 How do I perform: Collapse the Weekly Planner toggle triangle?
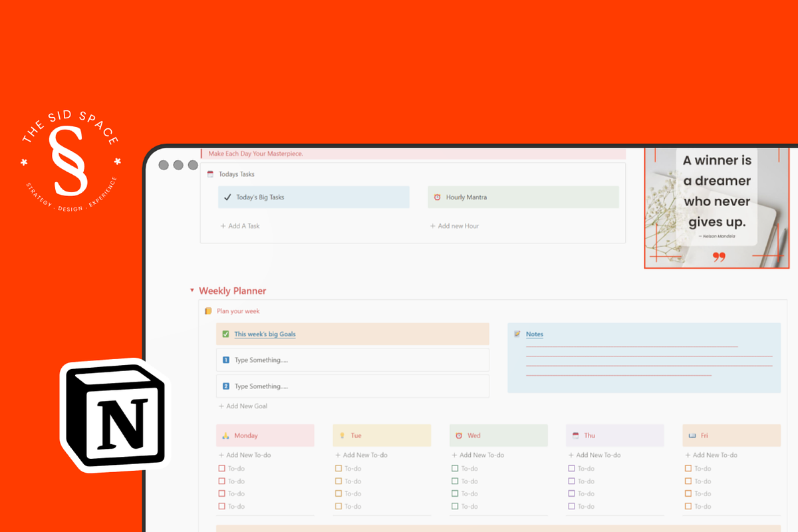point(192,291)
